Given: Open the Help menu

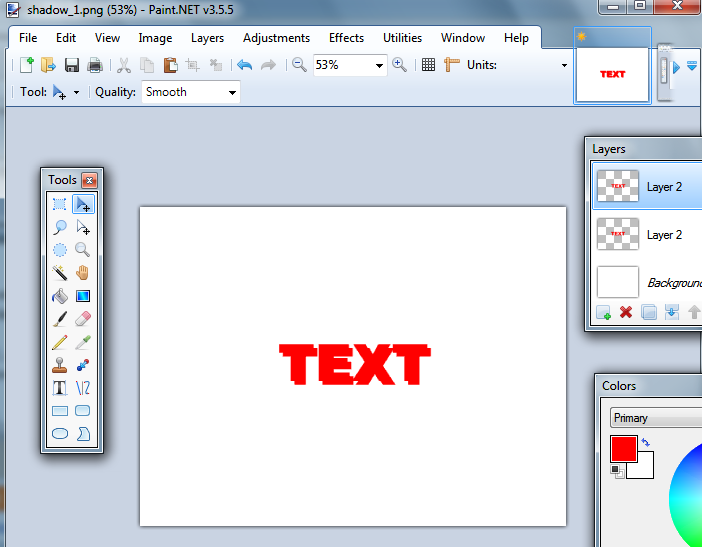Looking at the screenshot, I should 516,38.
